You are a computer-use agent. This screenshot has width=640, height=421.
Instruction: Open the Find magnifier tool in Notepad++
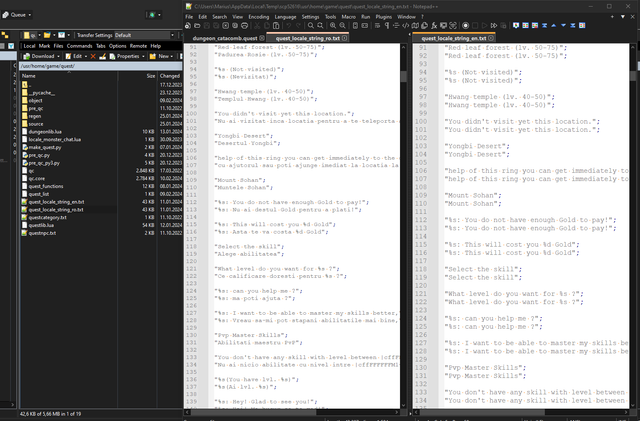[x=311, y=26]
